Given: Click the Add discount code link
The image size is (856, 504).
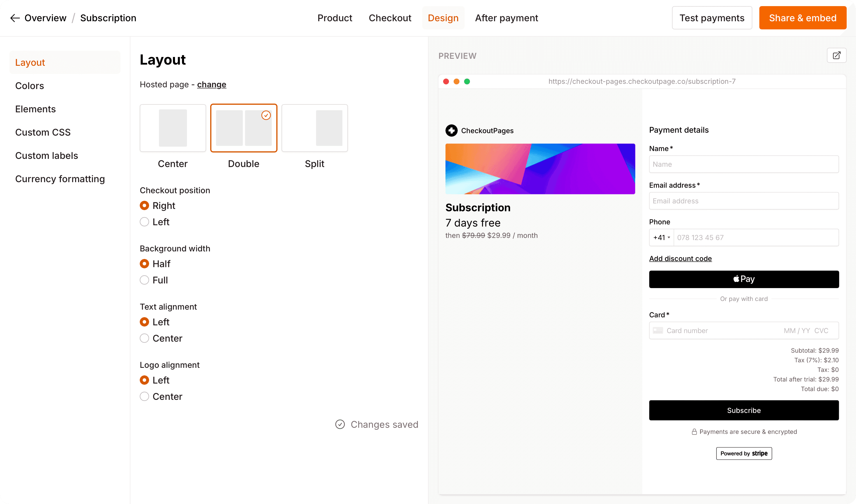Looking at the screenshot, I should point(680,258).
